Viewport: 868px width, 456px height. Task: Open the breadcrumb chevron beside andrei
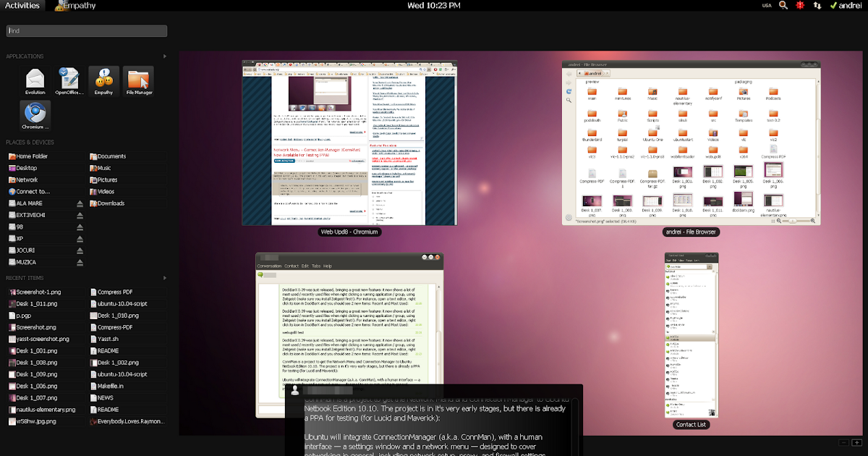(603, 73)
